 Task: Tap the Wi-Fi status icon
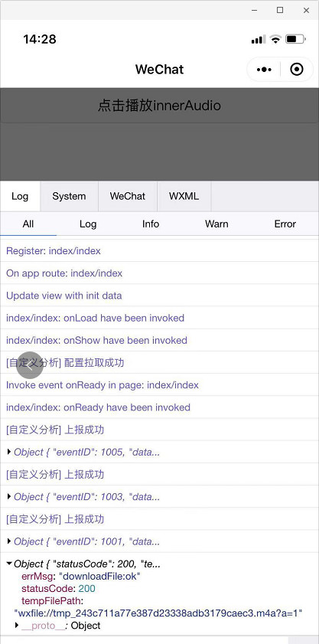pos(276,39)
